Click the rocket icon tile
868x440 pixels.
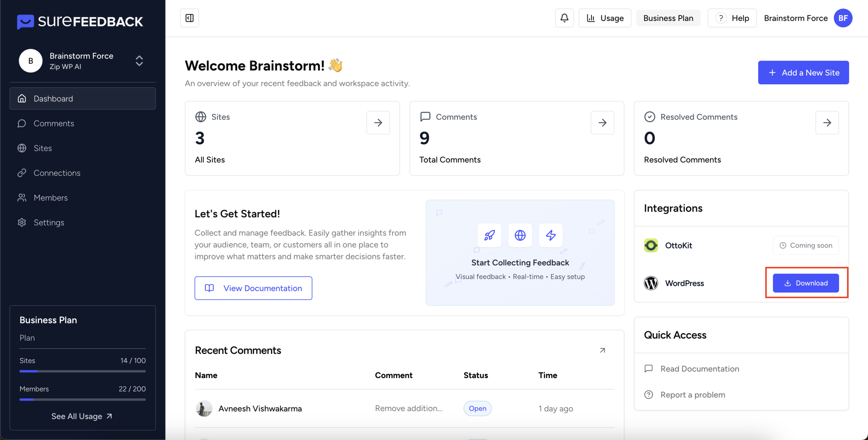point(489,235)
